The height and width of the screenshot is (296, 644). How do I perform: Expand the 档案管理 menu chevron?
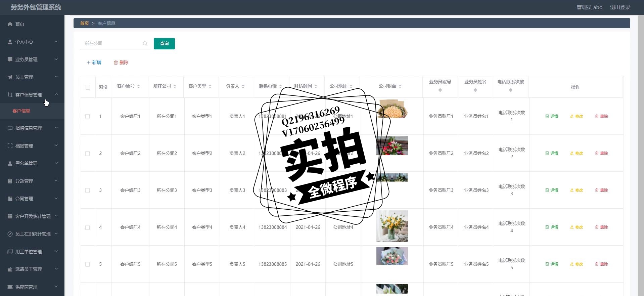(x=56, y=145)
